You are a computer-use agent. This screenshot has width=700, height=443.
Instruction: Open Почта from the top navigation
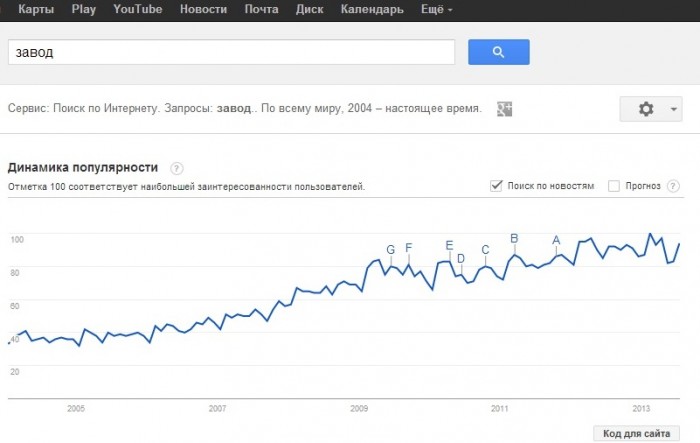[262, 10]
